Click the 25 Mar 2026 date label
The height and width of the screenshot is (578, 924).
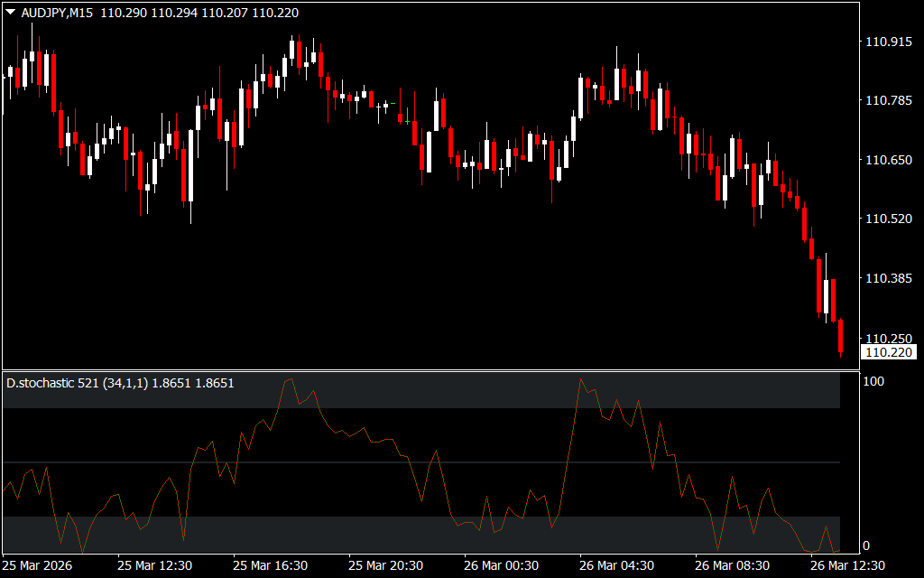coord(39,565)
